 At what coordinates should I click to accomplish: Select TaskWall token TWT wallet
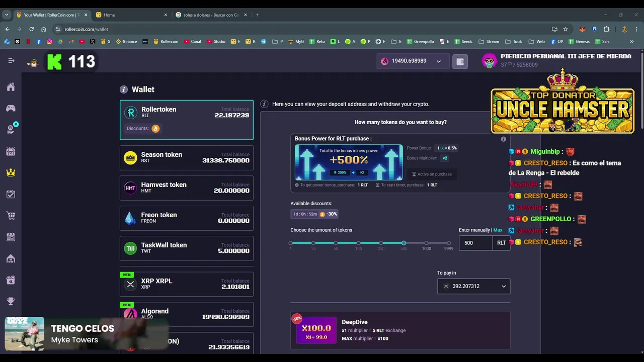[187, 248]
